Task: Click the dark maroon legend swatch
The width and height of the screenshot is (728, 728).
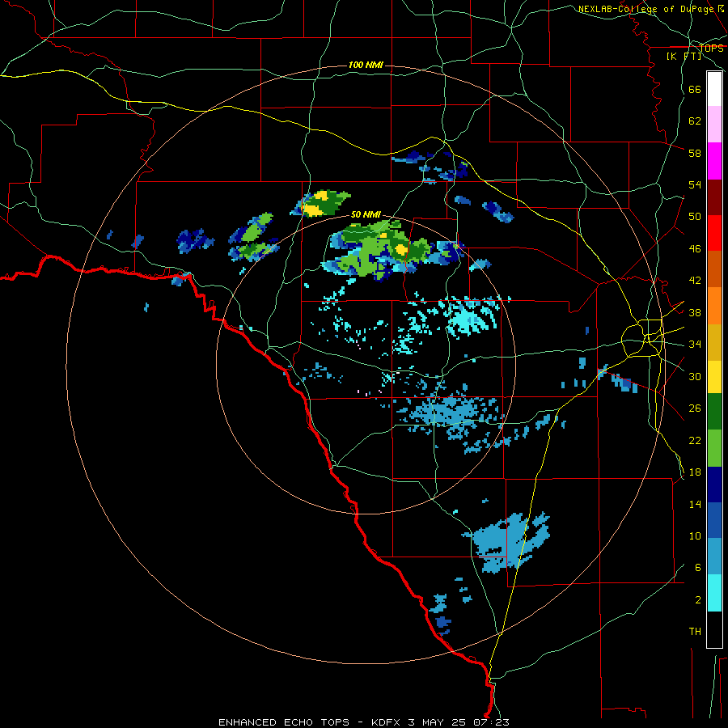Action: tap(714, 197)
